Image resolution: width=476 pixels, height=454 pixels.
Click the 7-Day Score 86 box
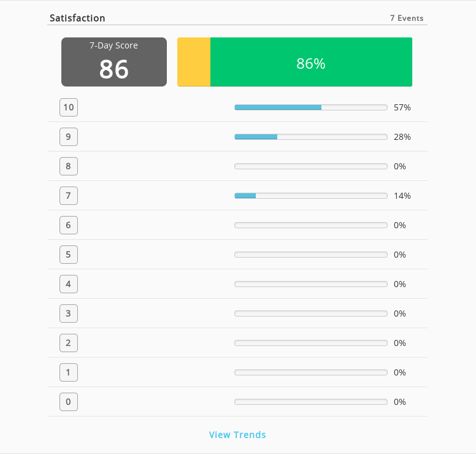pyautogui.click(x=114, y=62)
